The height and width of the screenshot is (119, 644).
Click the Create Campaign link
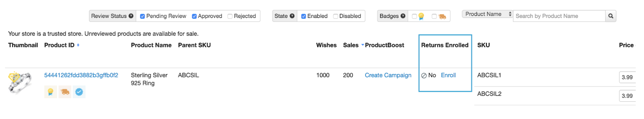coord(388,75)
